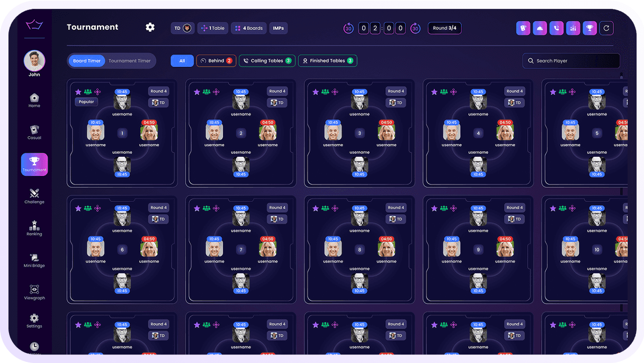This screenshot has width=644, height=363.
Task: Toggle the Finished Tables filter
Action: [x=327, y=61]
